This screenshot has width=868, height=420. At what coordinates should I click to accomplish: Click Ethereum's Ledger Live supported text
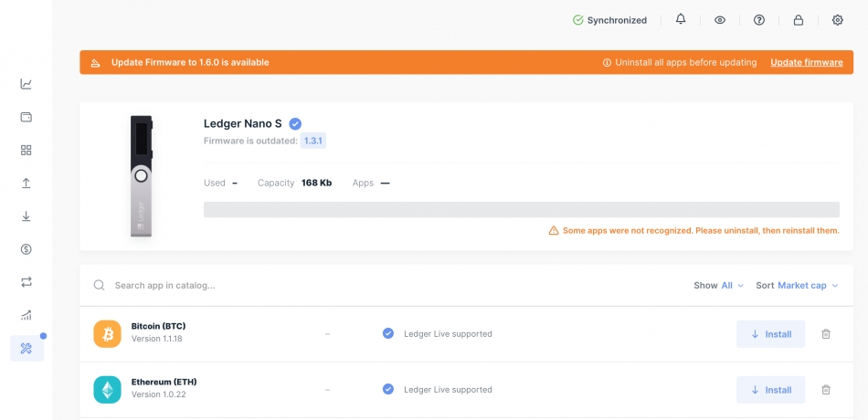click(x=448, y=390)
